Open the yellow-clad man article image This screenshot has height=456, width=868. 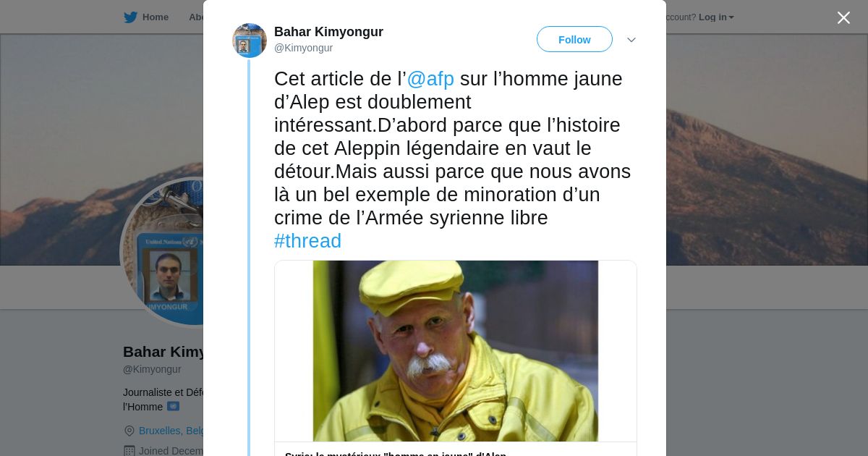(x=456, y=351)
